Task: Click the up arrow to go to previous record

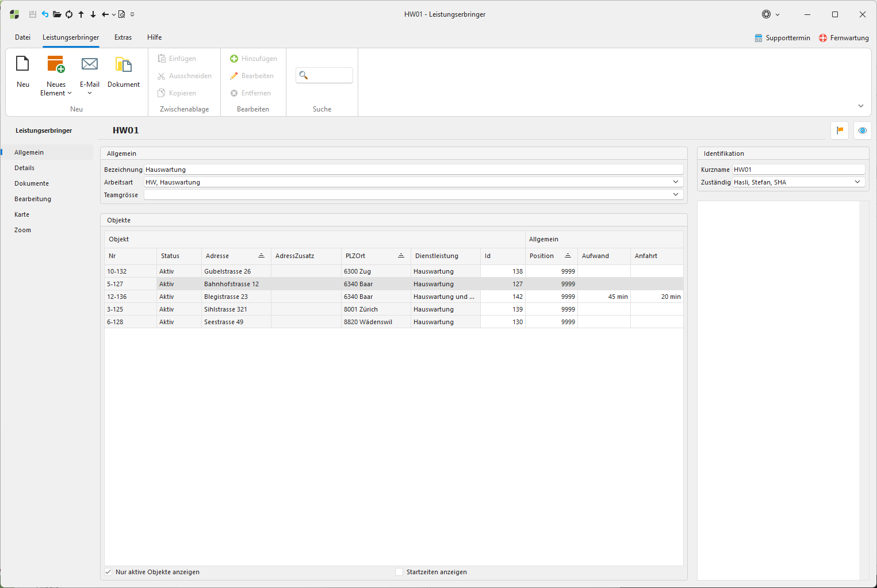Action: tap(81, 14)
